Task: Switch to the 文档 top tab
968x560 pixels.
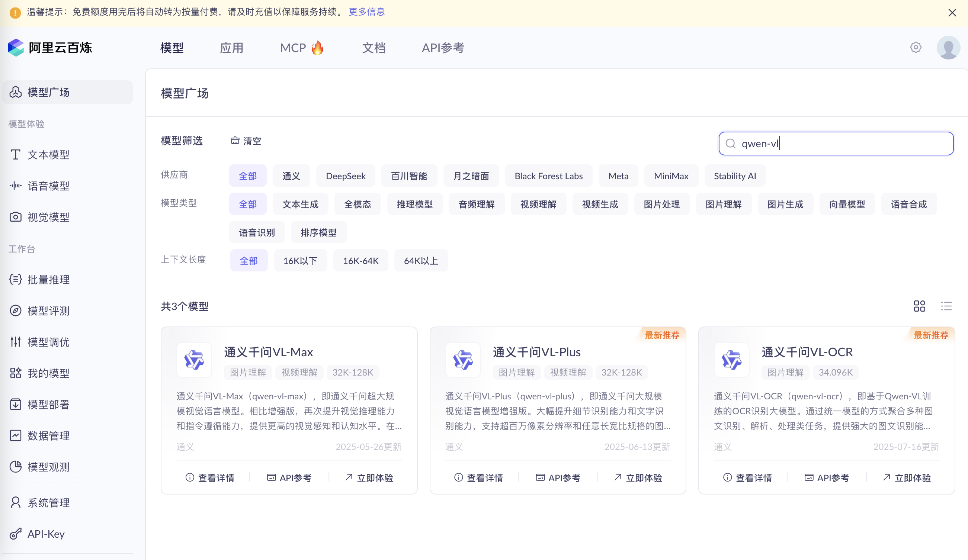Action: pyautogui.click(x=374, y=48)
